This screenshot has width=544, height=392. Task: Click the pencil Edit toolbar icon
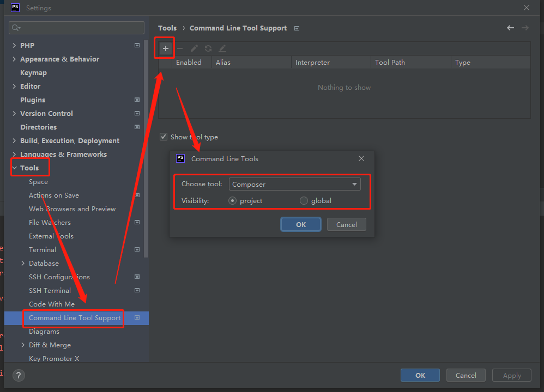pyautogui.click(x=194, y=48)
